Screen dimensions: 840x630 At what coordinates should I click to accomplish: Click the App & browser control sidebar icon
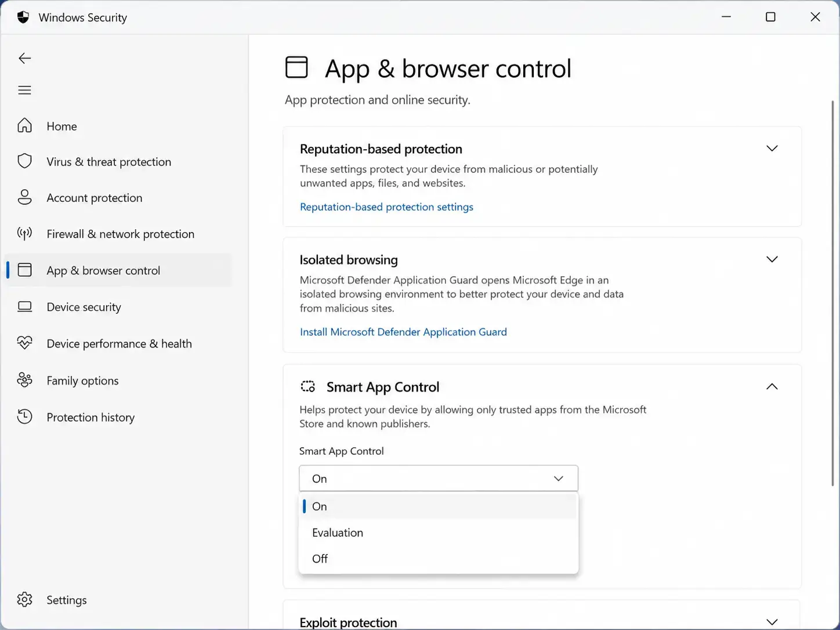24,270
